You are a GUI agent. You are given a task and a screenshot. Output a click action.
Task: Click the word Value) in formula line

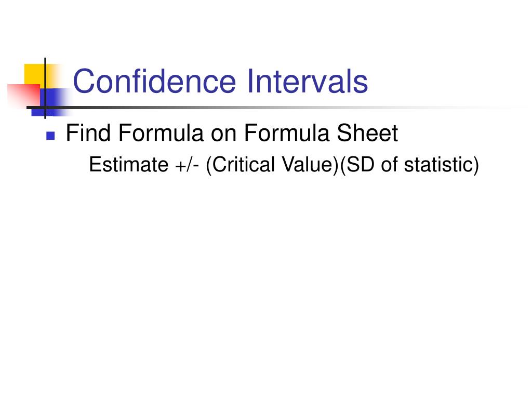310,165
